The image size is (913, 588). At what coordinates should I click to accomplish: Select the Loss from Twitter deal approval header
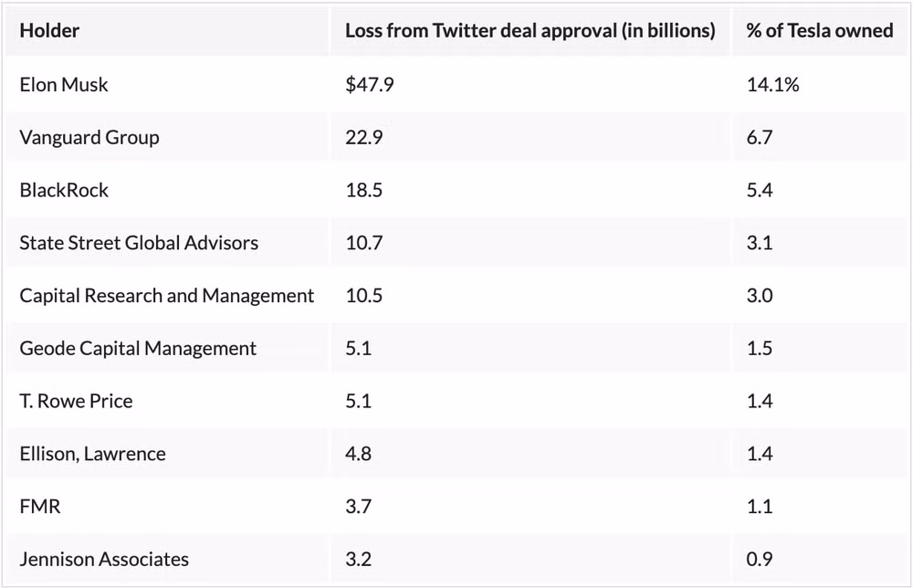pyautogui.click(x=530, y=31)
